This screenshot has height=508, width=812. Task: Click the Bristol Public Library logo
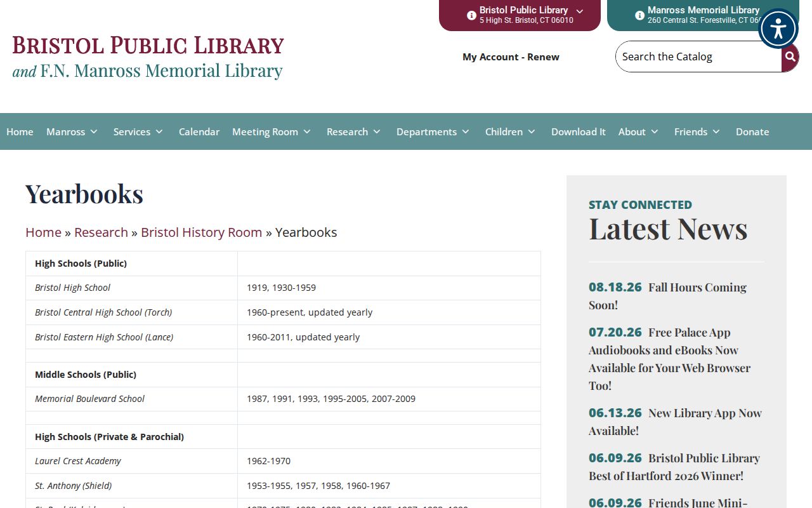click(148, 57)
